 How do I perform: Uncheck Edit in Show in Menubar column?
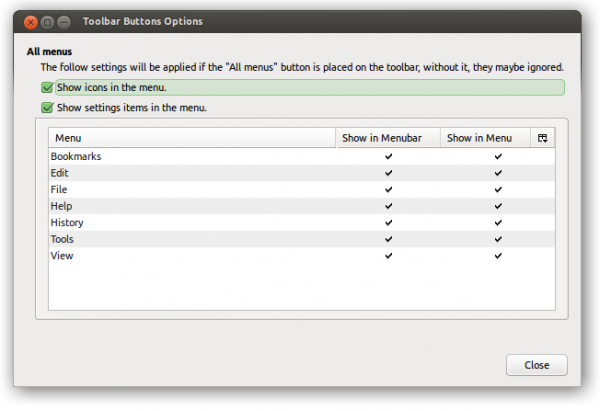388,173
